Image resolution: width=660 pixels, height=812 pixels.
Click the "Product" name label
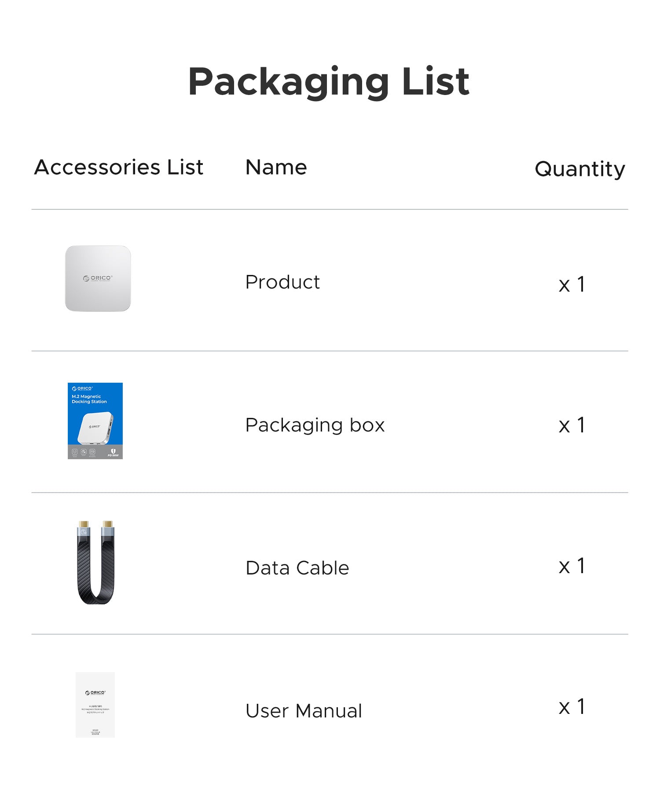[x=282, y=282]
